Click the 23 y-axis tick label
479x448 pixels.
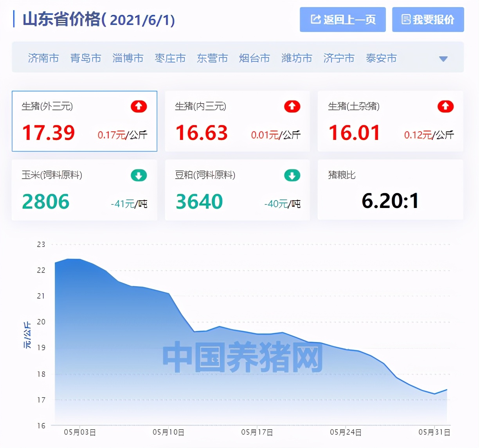click(x=41, y=244)
